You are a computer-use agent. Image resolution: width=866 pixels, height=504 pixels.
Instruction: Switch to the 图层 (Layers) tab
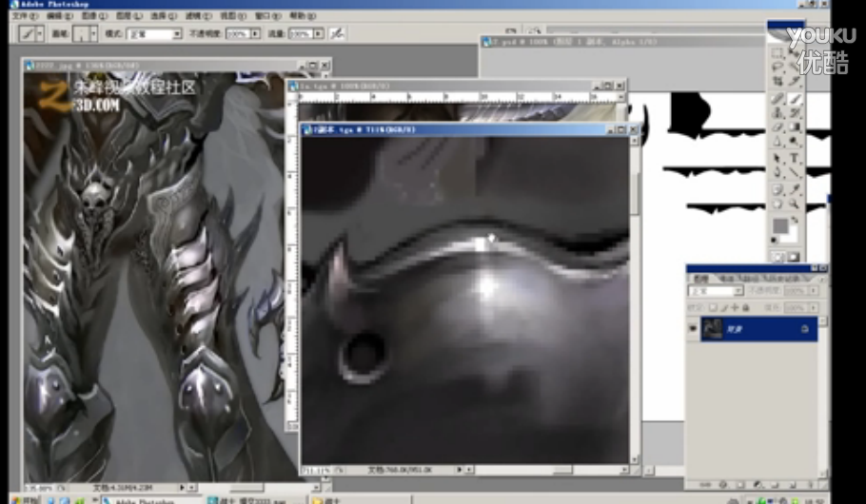tap(700, 279)
